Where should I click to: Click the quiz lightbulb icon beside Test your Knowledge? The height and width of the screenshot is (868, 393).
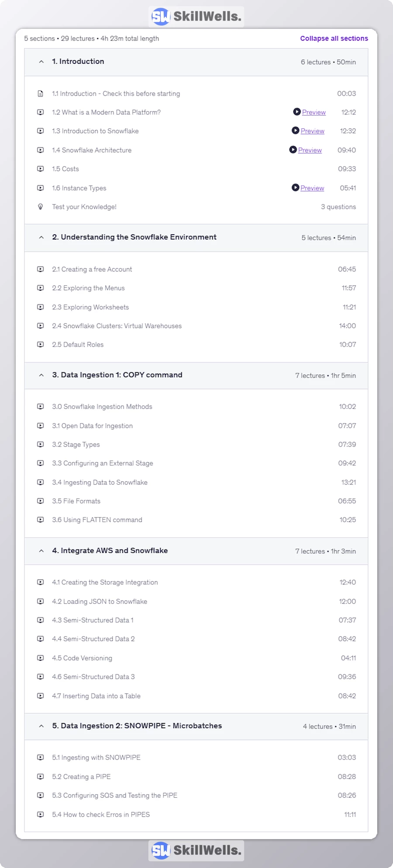point(40,207)
